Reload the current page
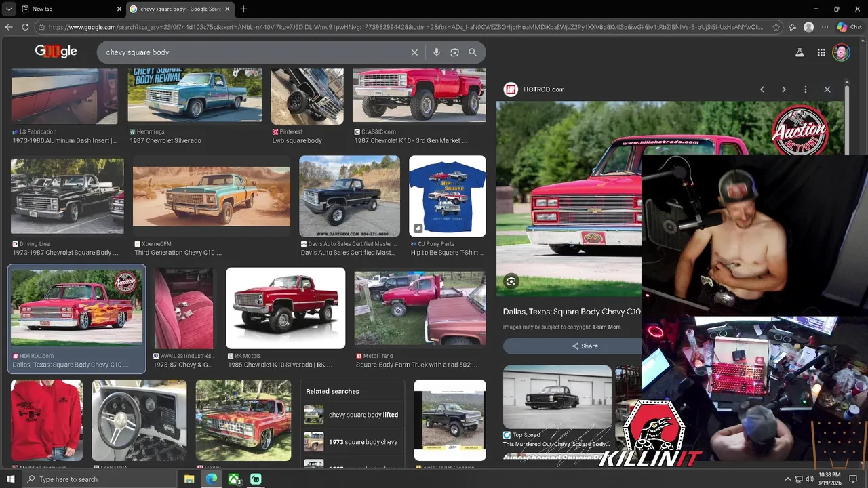Screen dimensions: 868x488 tap(25, 27)
